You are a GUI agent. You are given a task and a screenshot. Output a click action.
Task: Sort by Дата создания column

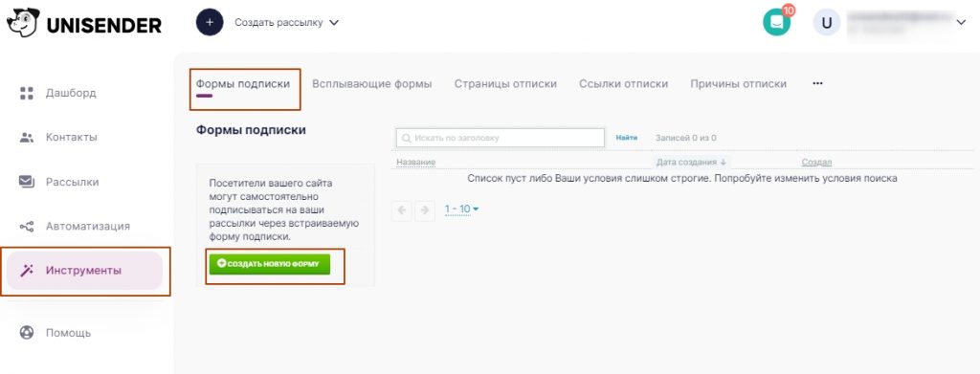[x=691, y=162]
